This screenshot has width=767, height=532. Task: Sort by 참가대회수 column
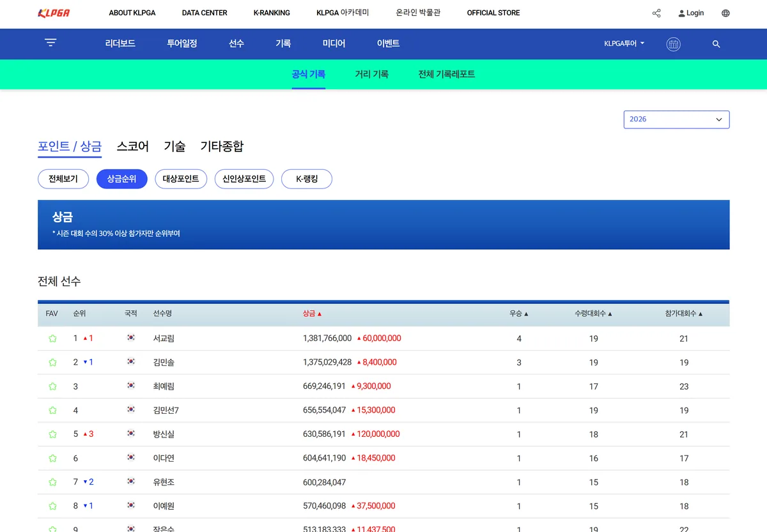(683, 314)
